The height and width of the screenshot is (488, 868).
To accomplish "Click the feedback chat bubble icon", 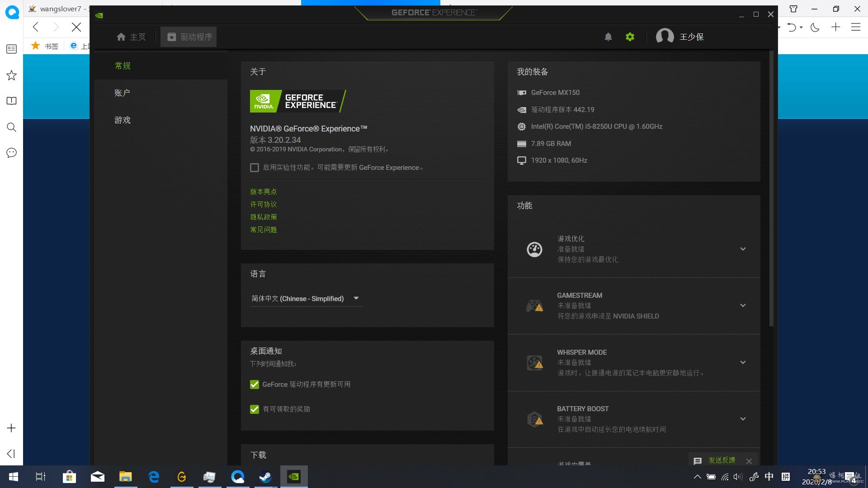I will click(698, 461).
